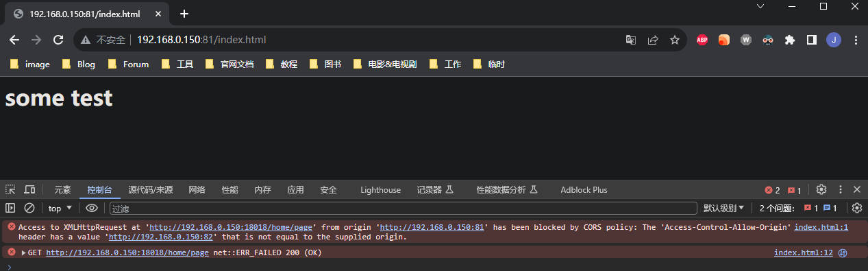
Task: Toggle the device toolbar emulation
Action: tap(29, 190)
